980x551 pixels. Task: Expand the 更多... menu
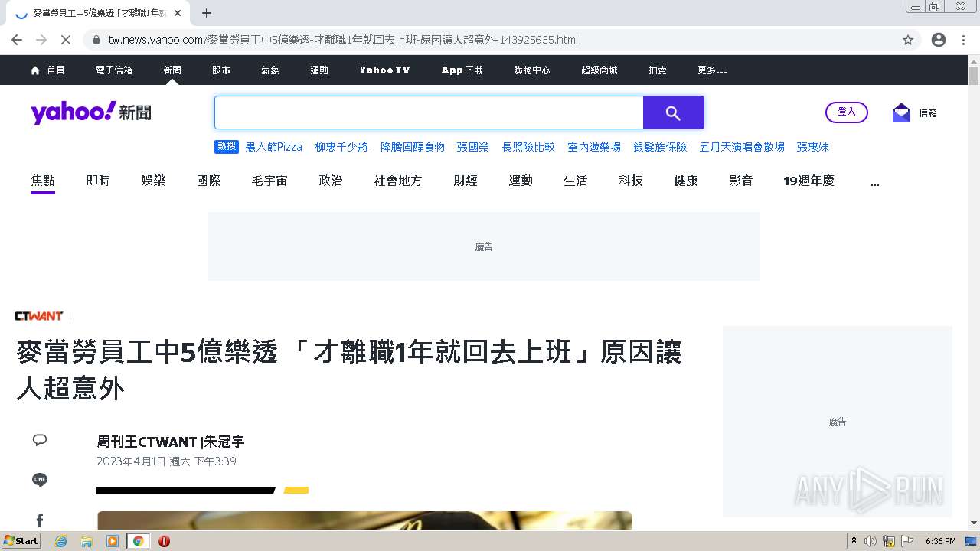[x=712, y=70]
